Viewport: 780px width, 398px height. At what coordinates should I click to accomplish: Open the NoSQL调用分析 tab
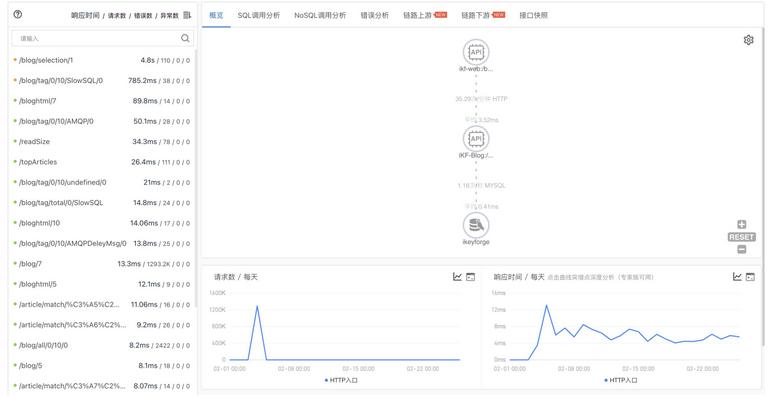pos(320,15)
